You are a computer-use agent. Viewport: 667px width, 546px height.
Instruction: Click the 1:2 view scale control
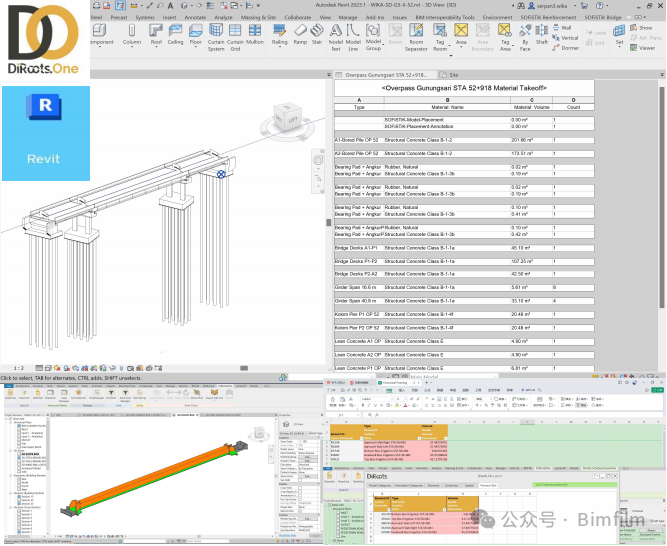point(19,368)
